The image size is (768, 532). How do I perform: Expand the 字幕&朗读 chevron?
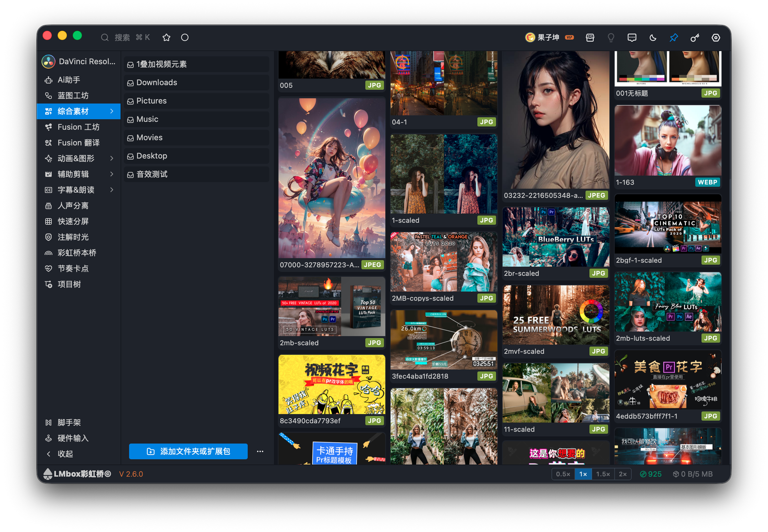112,190
